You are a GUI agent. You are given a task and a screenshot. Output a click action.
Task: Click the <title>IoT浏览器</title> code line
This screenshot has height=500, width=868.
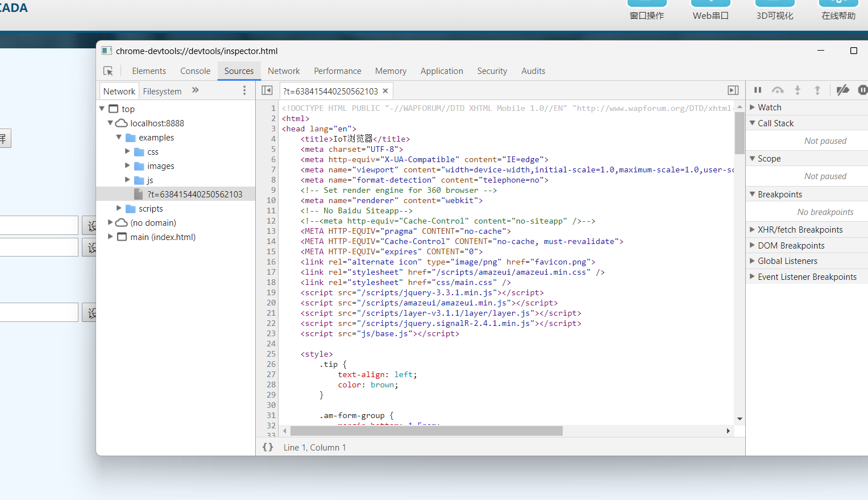pyautogui.click(x=355, y=139)
